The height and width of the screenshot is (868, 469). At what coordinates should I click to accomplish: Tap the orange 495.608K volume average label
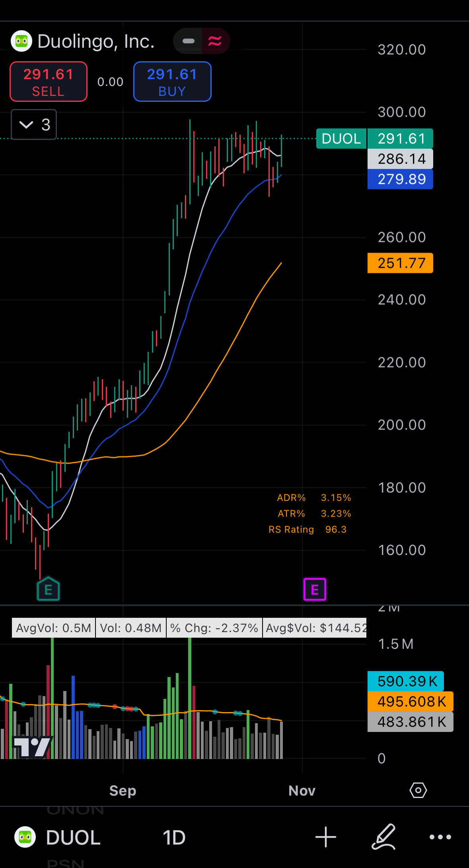411,701
